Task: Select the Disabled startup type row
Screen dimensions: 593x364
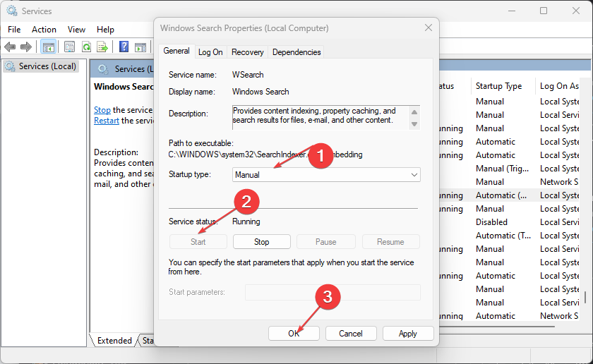Action: (491, 222)
